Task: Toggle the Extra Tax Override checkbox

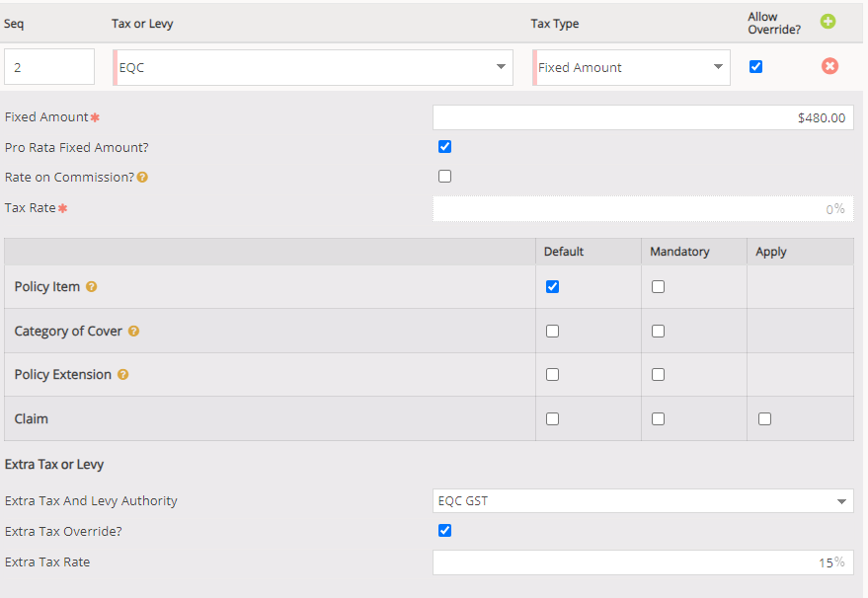Action: (x=444, y=531)
